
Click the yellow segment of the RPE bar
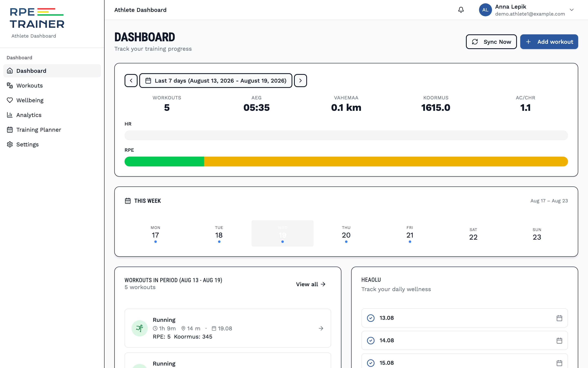click(386, 162)
